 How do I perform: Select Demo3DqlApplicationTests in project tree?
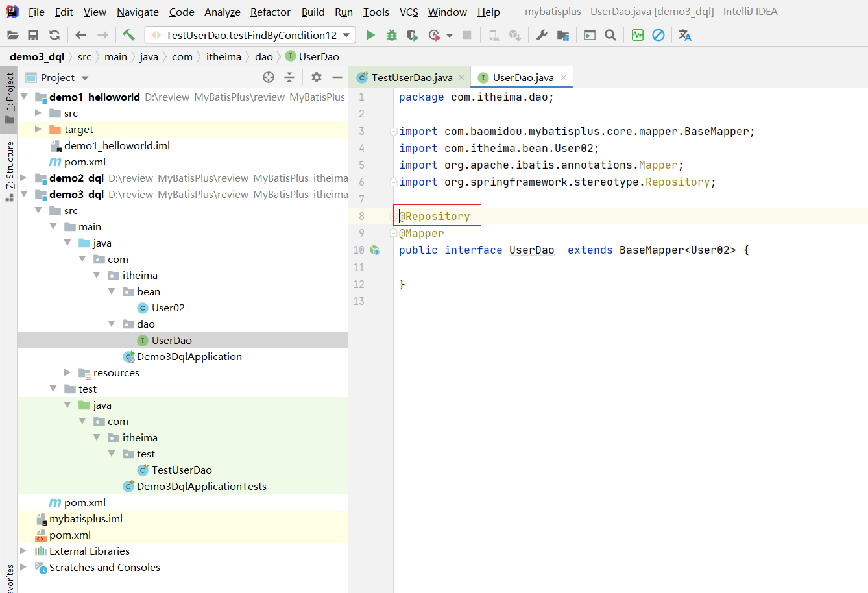(201, 486)
